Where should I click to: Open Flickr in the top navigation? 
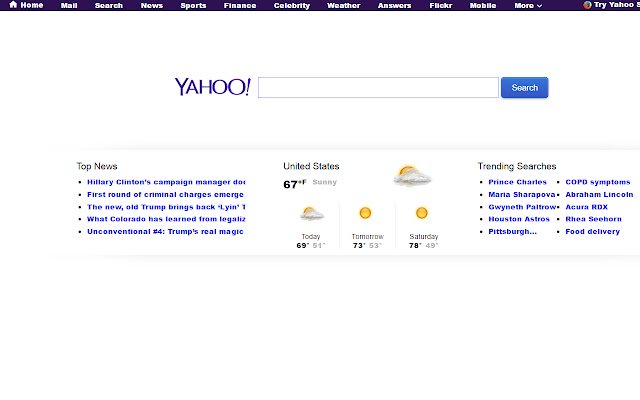[x=441, y=5]
